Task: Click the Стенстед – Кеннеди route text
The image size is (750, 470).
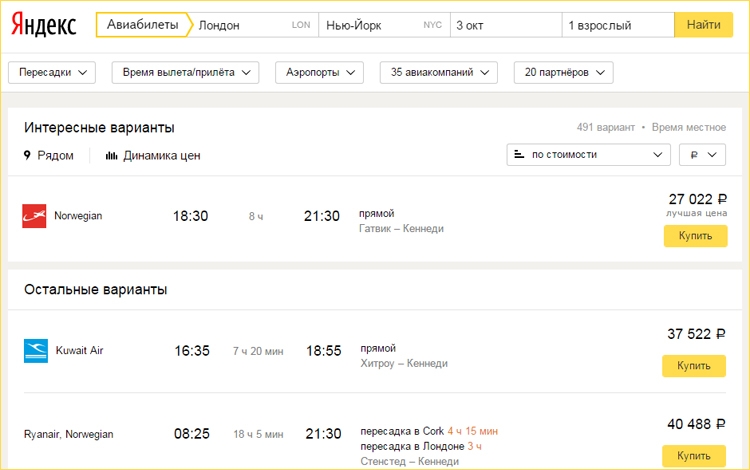Action: click(x=409, y=461)
